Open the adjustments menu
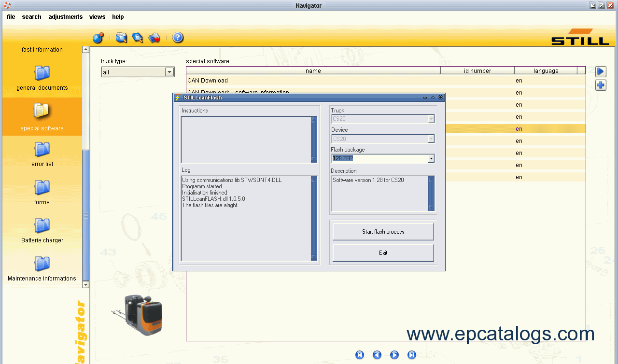618x364 pixels. (66, 17)
